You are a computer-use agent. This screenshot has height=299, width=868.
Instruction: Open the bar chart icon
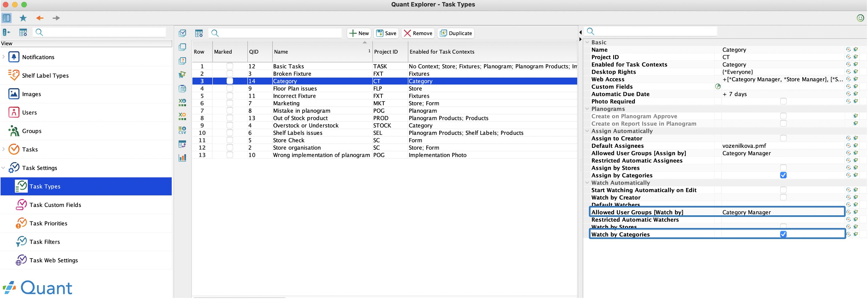tap(182, 158)
